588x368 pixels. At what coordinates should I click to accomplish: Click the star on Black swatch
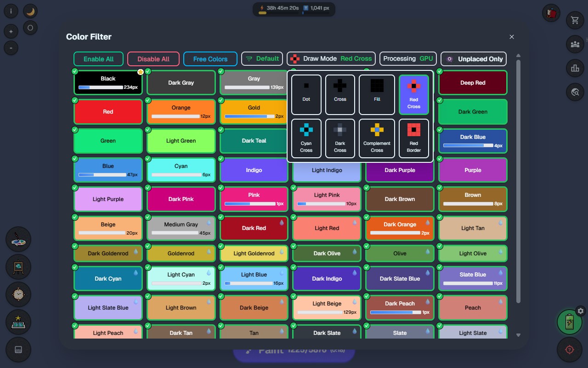point(141,72)
